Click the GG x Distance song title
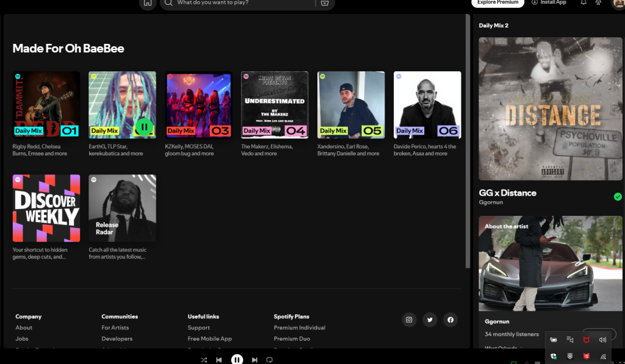This screenshot has width=625, height=364. [x=507, y=193]
